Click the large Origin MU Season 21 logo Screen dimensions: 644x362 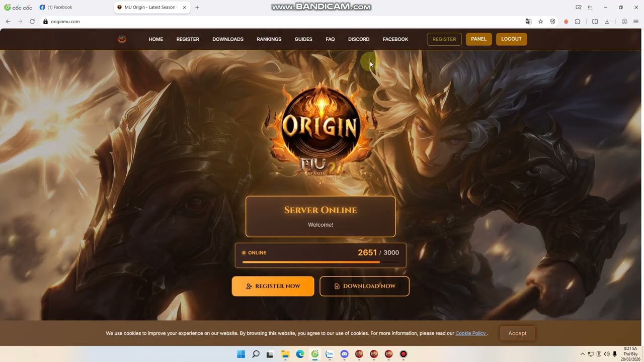[320, 130]
